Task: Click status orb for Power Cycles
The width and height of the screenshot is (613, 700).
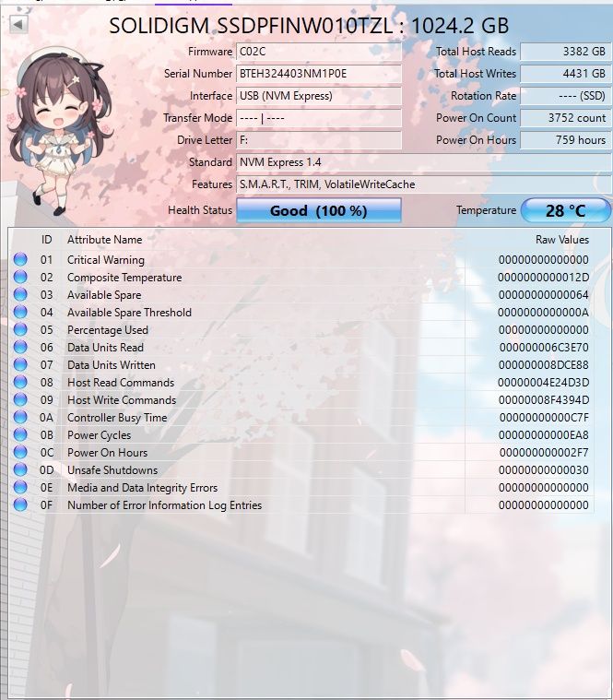Action: pos(20,434)
